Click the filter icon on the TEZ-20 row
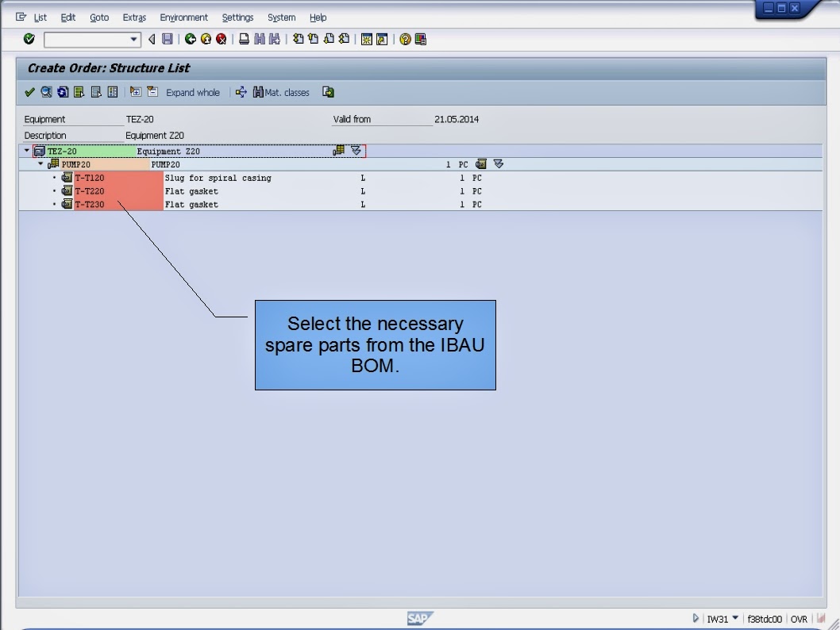Image resolution: width=840 pixels, height=630 pixels. (356, 151)
